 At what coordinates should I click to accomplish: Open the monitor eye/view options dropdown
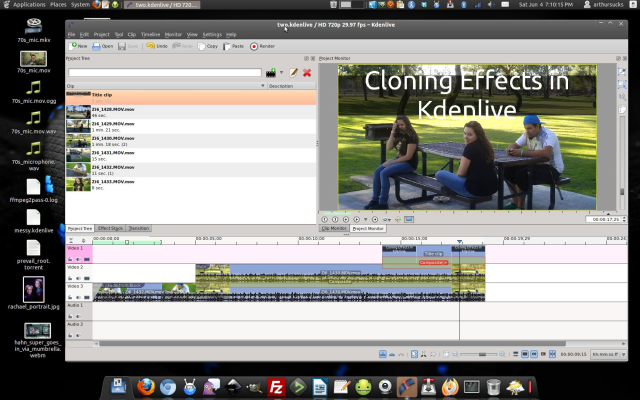[386, 220]
